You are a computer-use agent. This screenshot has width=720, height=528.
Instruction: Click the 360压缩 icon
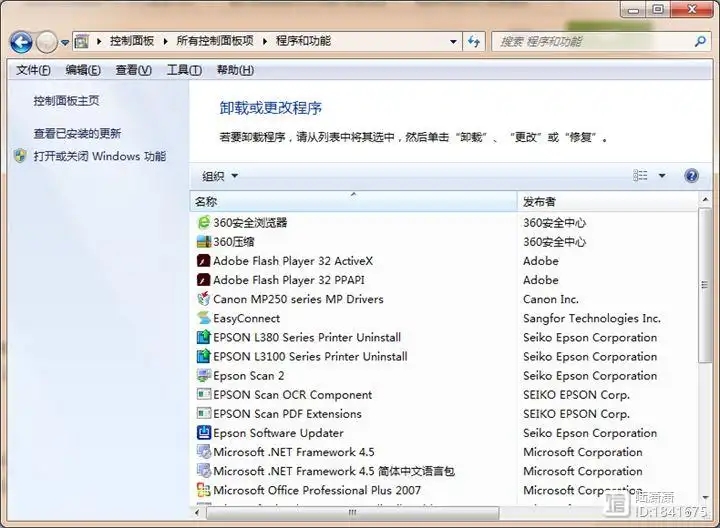pos(203,242)
